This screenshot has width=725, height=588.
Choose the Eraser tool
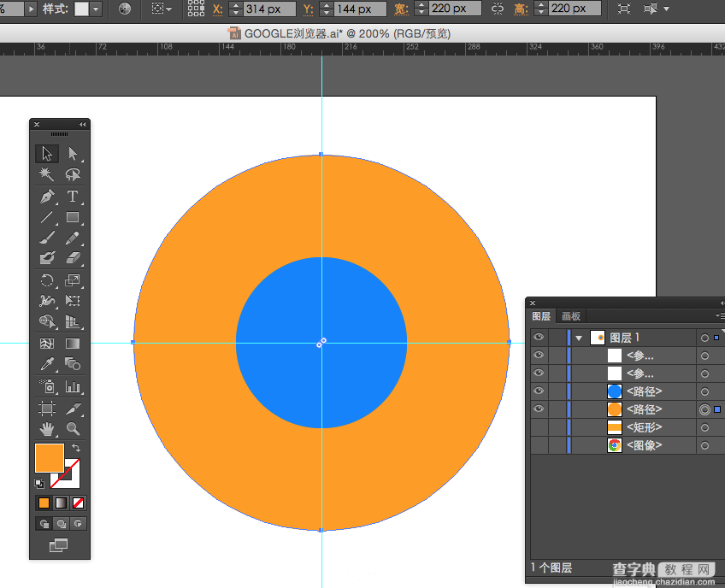73,258
